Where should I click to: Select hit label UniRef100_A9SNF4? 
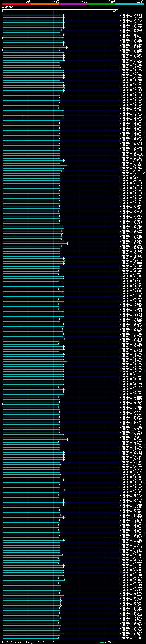coord(131,90)
